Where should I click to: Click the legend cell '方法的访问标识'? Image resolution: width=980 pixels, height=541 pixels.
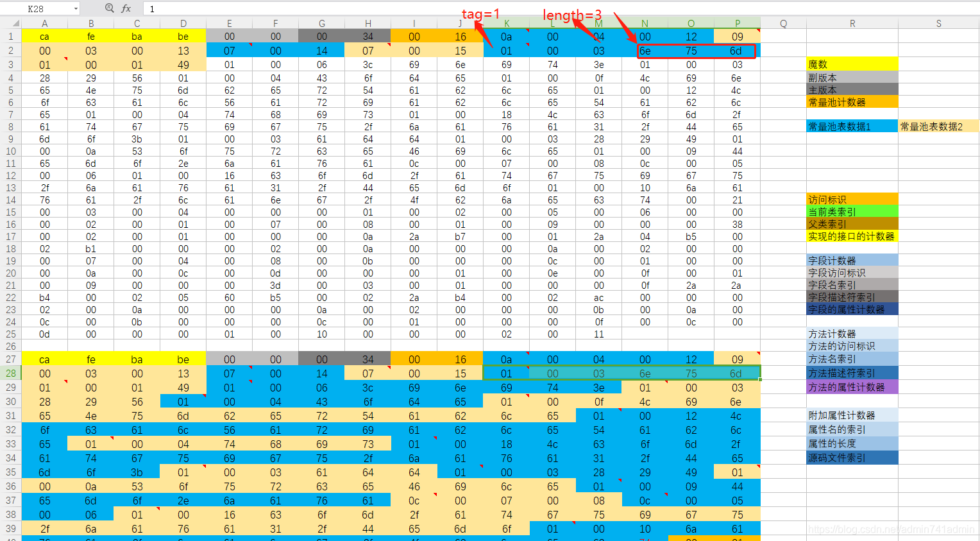(x=852, y=346)
